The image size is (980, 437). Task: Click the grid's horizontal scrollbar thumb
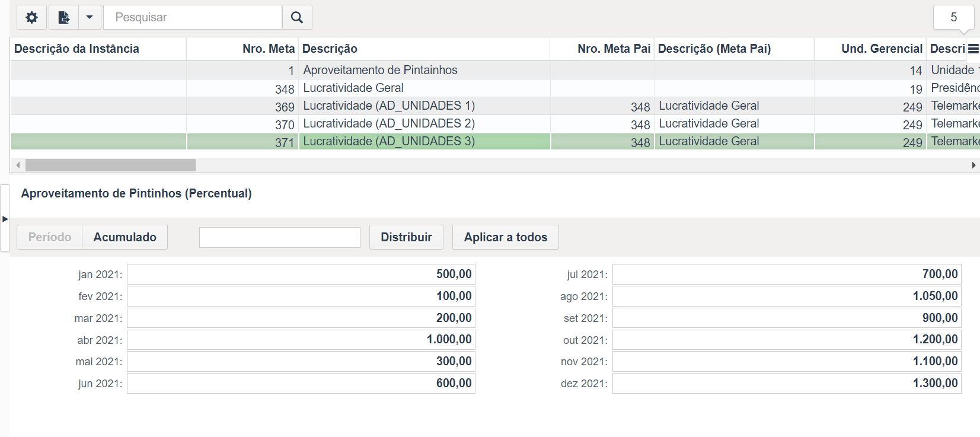pos(110,165)
